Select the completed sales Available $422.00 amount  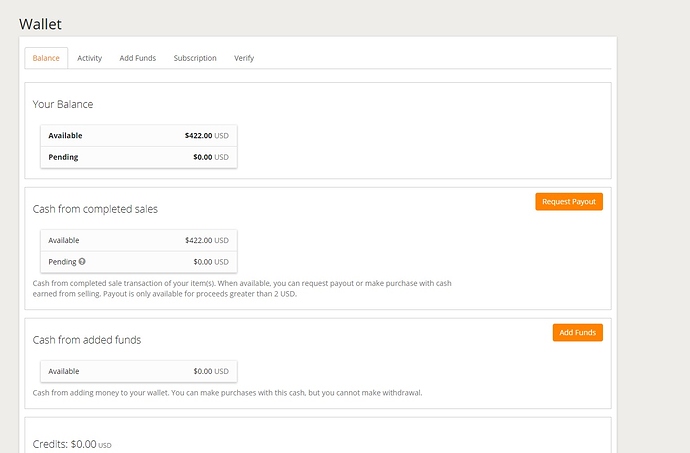point(207,240)
